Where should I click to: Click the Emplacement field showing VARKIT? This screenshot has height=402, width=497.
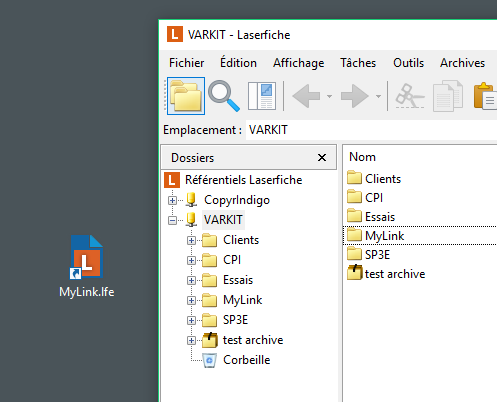point(371,130)
